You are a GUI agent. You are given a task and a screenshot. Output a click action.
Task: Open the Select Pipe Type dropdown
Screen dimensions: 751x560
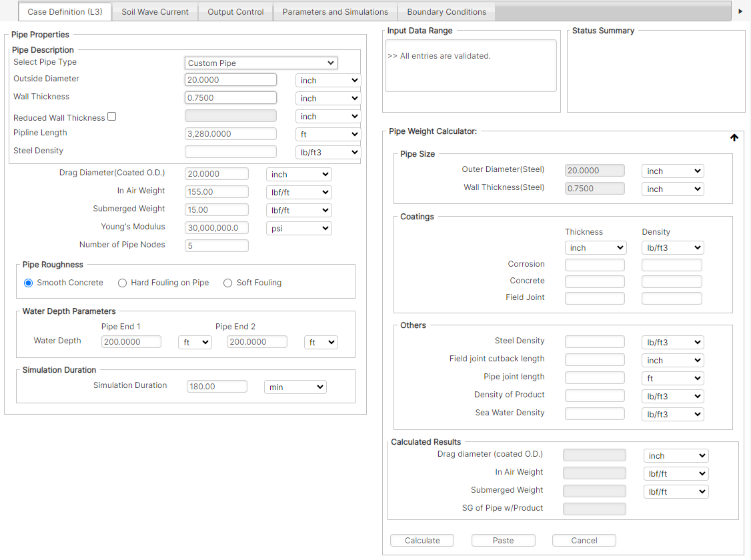coord(261,63)
